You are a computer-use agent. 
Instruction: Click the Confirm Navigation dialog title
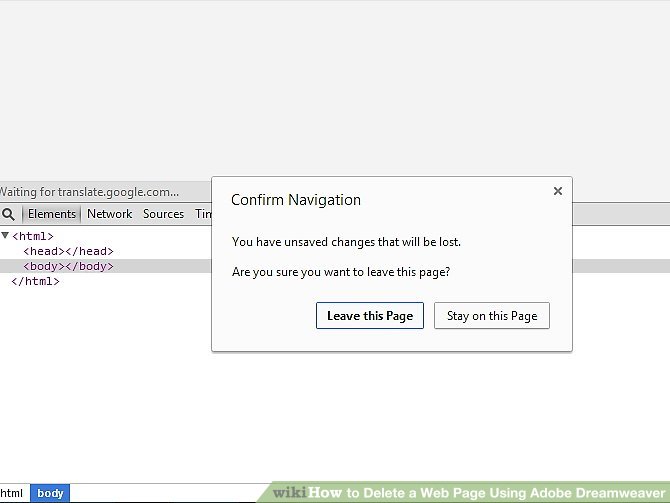[x=295, y=200]
